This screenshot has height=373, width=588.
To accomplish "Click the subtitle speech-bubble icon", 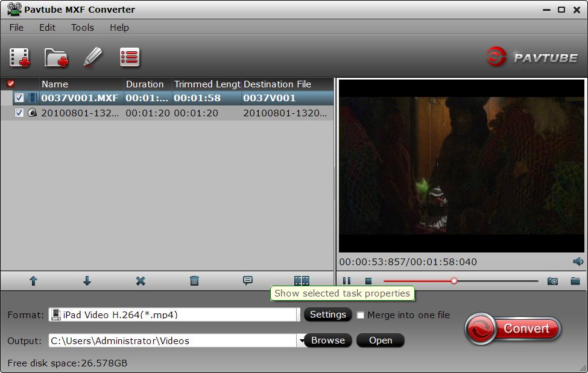I will 247,280.
